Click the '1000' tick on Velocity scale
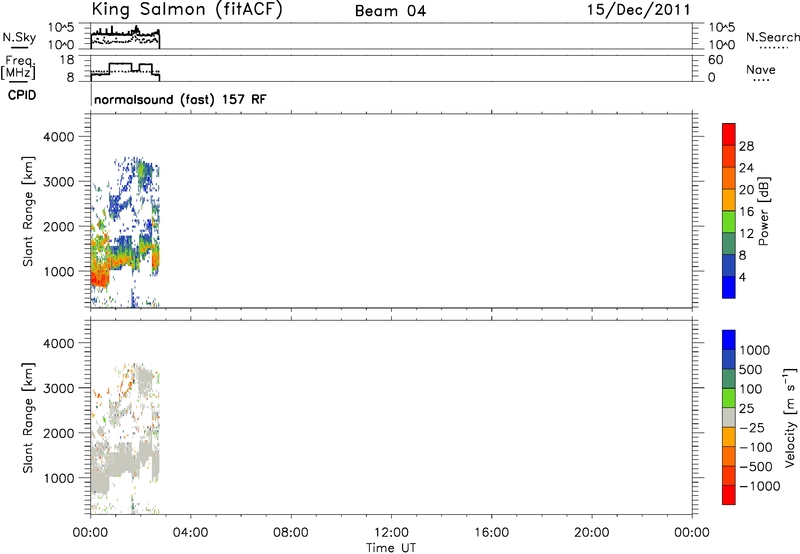This screenshot has height=554, width=800. pyautogui.click(x=755, y=350)
